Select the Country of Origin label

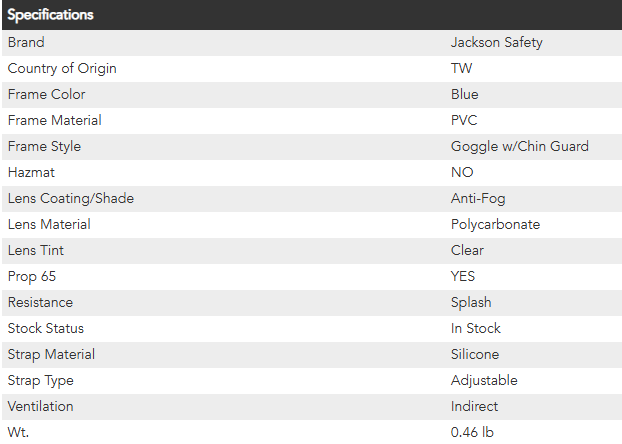pyautogui.click(x=62, y=68)
